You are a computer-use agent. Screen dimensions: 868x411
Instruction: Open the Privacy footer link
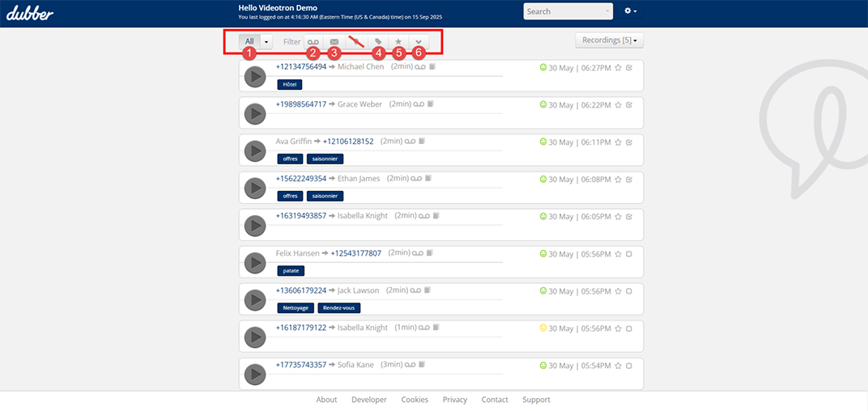[454, 400]
